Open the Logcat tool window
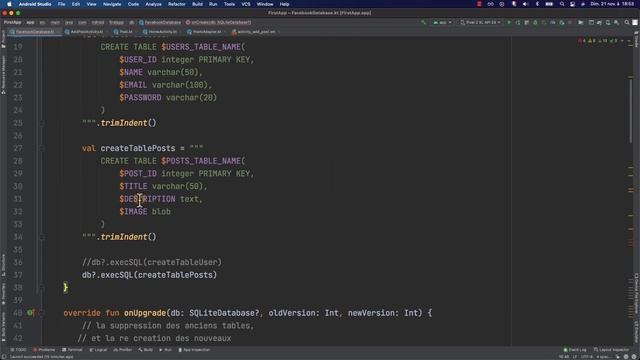Viewport: 640px width, 360px height. [x=98, y=350]
